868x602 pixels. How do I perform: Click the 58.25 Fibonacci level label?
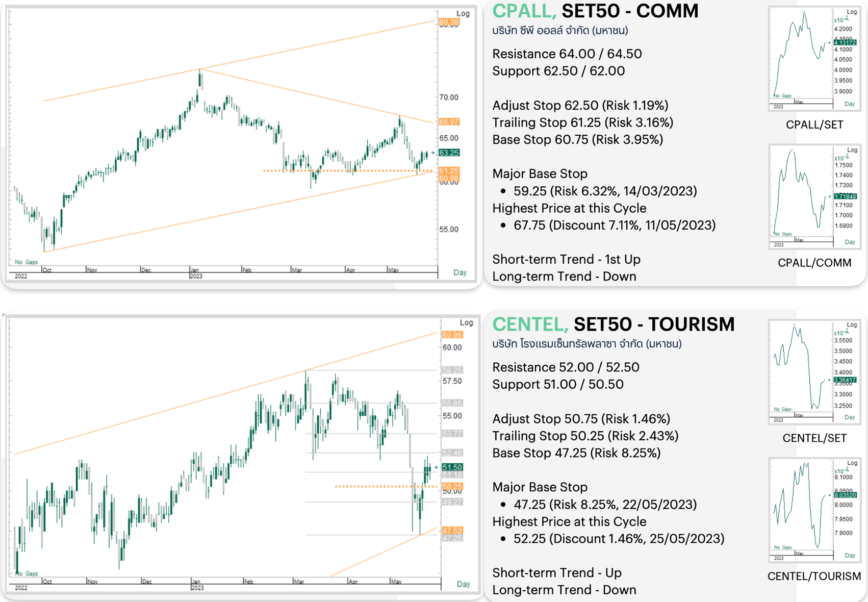[x=452, y=370]
